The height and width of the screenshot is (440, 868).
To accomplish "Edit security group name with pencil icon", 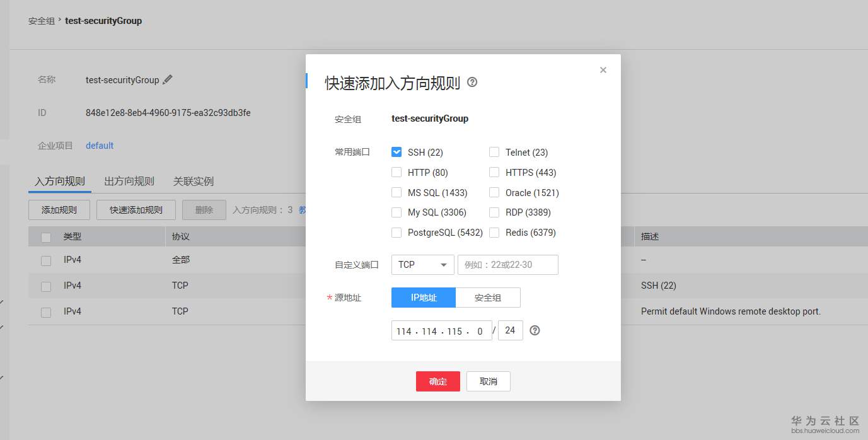I will click(x=168, y=79).
